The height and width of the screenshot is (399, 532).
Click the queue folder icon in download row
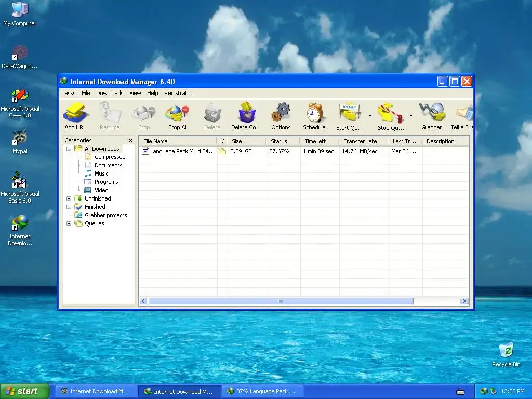coord(222,151)
